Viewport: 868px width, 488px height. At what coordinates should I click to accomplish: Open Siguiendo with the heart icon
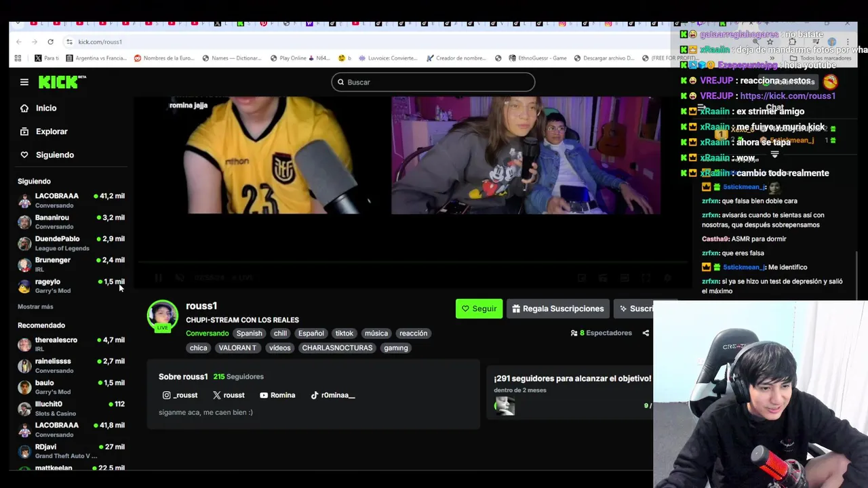pyautogui.click(x=47, y=155)
